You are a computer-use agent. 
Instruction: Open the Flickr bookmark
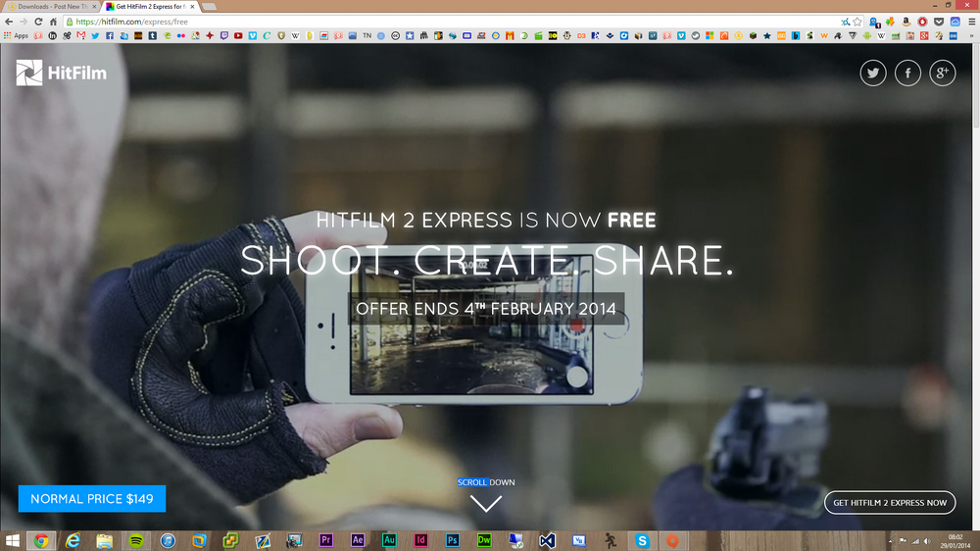(x=181, y=35)
